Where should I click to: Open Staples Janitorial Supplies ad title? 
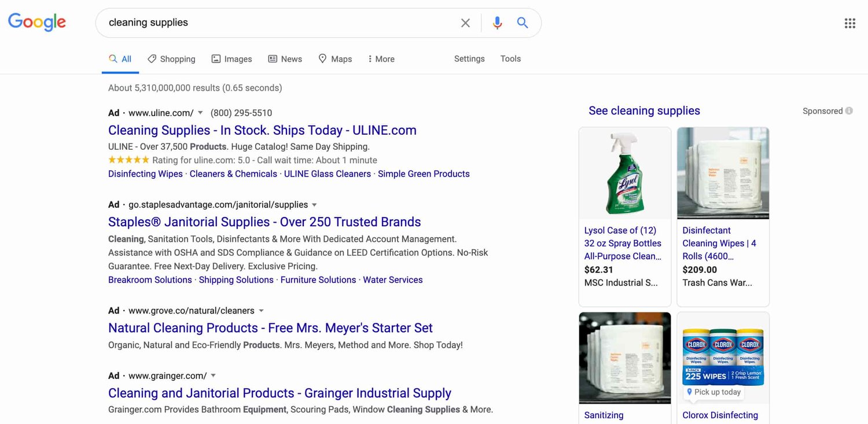point(264,222)
